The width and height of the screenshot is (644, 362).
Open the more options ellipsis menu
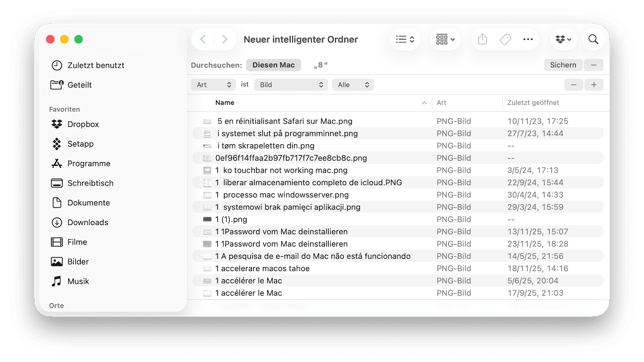[528, 39]
